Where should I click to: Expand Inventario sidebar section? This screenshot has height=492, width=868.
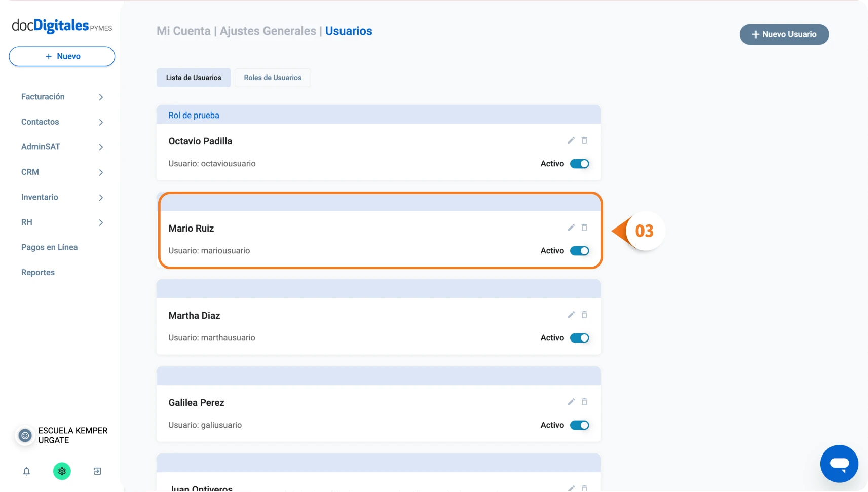[x=62, y=197]
